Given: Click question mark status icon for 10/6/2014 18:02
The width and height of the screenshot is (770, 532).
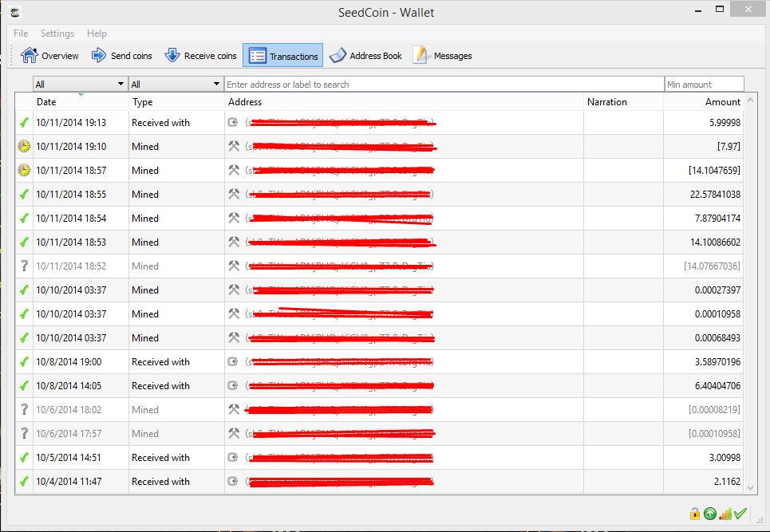Looking at the screenshot, I should point(24,410).
